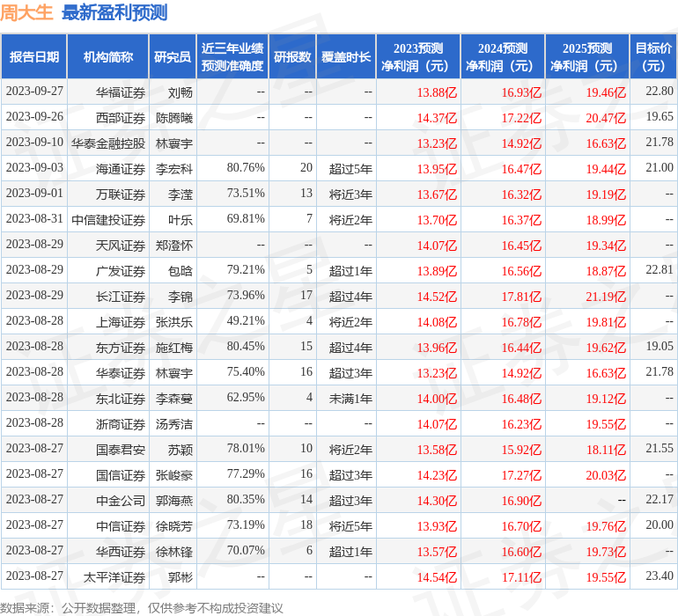Select the 报告日期 column header

point(34,57)
